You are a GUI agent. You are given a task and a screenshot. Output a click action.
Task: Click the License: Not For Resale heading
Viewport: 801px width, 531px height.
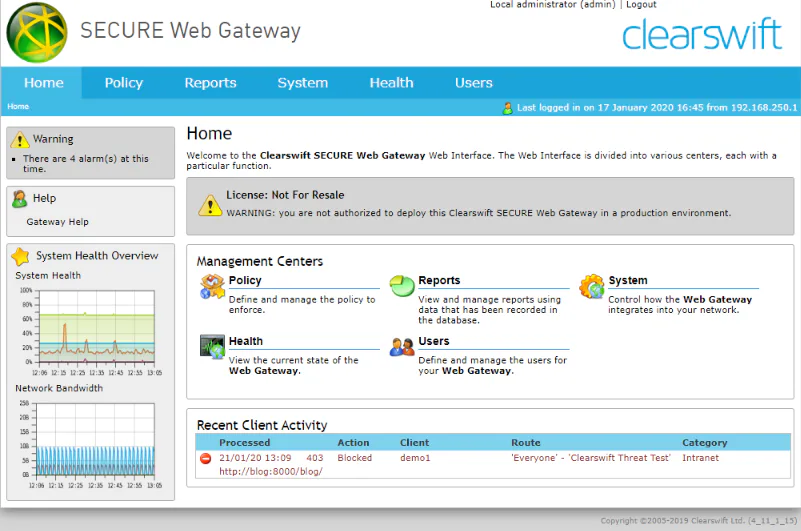point(285,195)
